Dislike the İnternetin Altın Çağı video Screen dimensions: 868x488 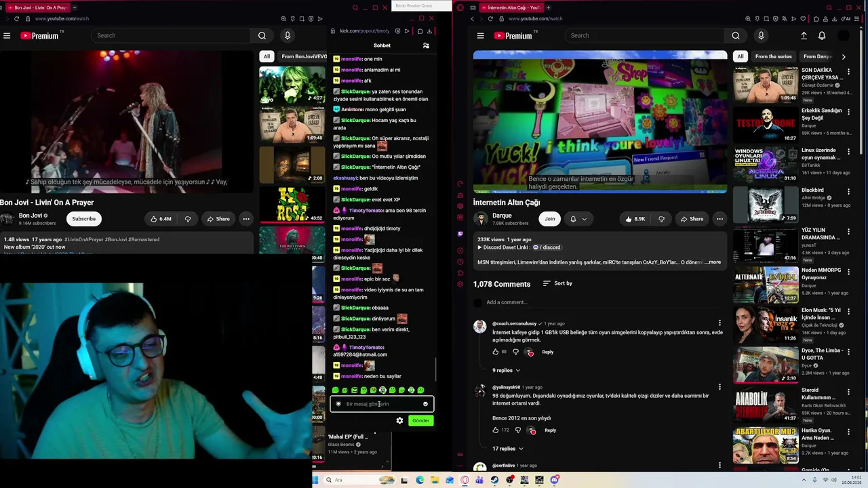[x=663, y=219]
